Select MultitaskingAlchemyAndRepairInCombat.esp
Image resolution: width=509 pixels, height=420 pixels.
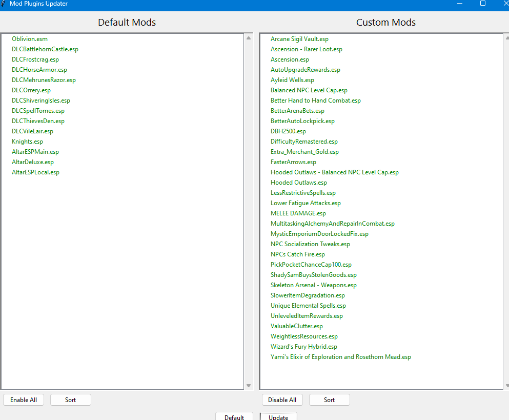click(332, 224)
